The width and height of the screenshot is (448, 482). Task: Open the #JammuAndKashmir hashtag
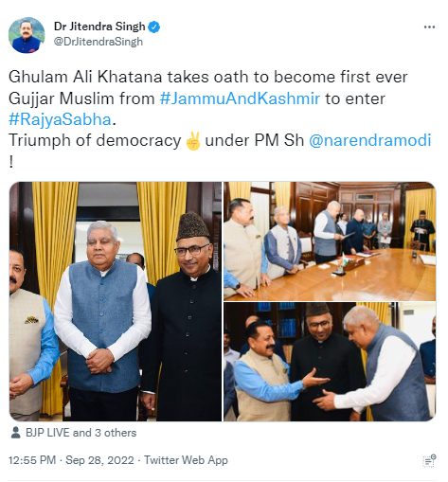pyautogui.click(x=240, y=98)
